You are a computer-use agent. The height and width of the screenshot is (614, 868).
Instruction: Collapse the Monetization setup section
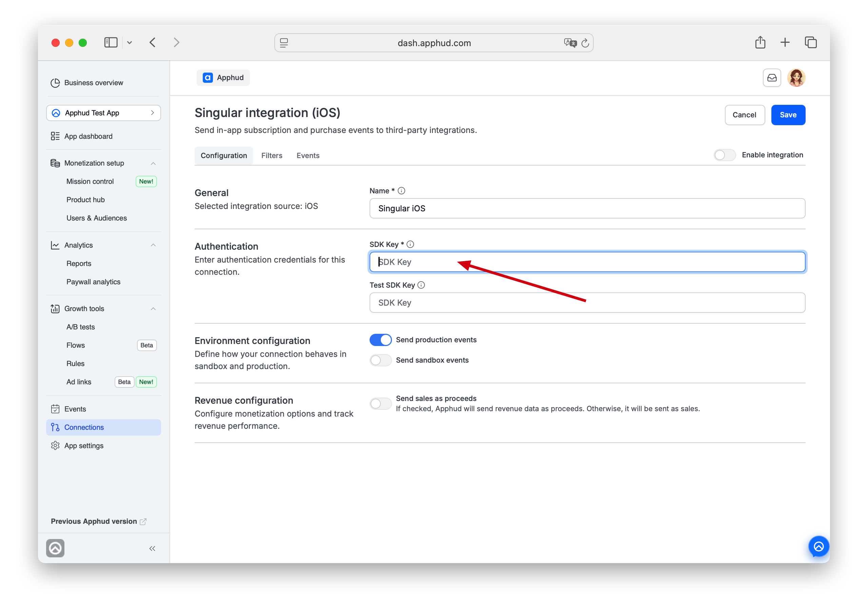click(x=153, y=163)
